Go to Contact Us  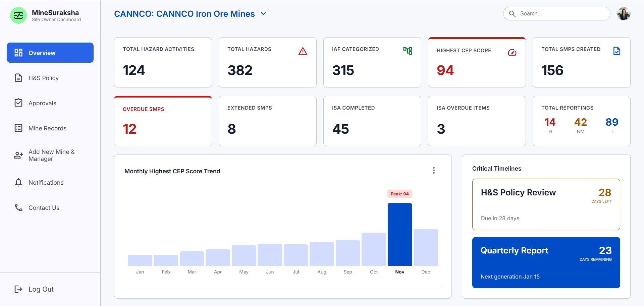(x=50, y=207)
